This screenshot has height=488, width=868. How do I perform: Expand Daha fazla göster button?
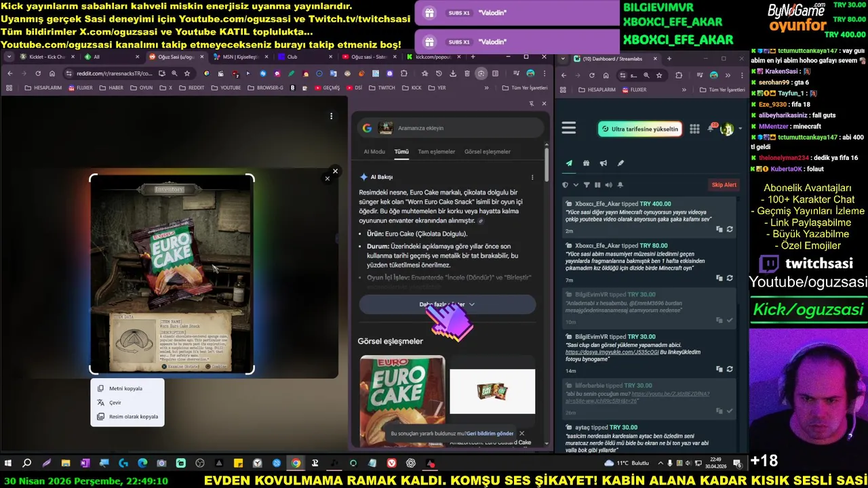click(447, 304)
